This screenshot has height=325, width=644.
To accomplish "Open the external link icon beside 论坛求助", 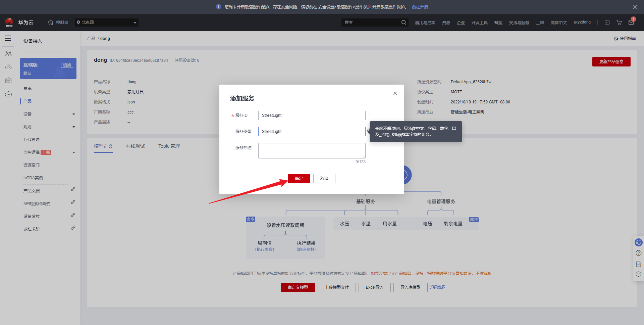I will [73, 228].
